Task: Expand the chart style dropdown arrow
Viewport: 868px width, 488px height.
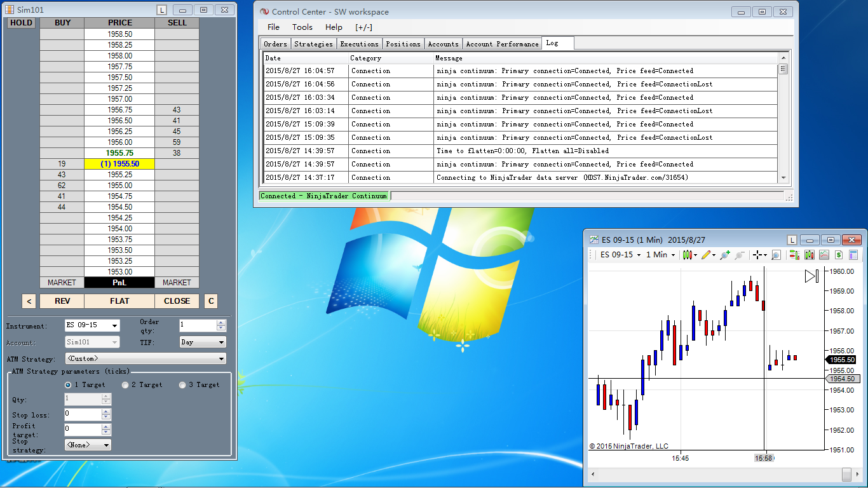Action: coord(696,255)
